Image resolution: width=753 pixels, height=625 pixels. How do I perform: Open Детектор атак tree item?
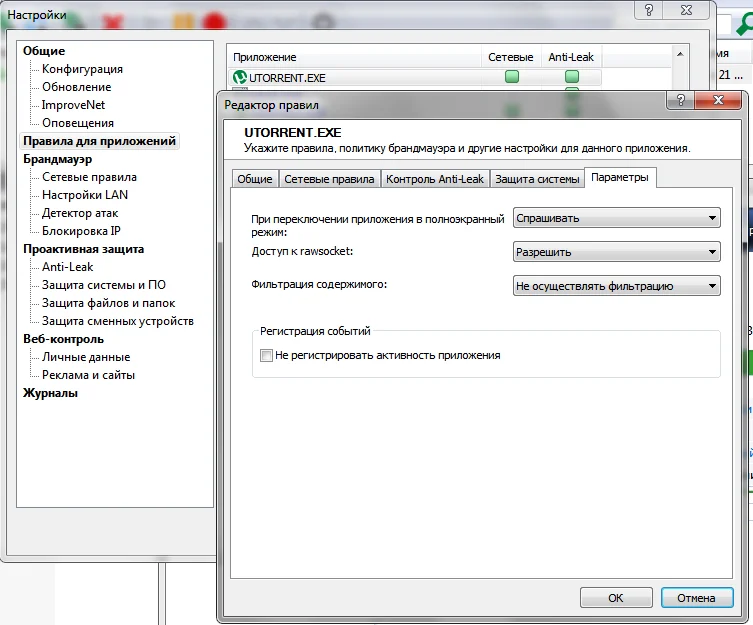[x=80, y=213]
